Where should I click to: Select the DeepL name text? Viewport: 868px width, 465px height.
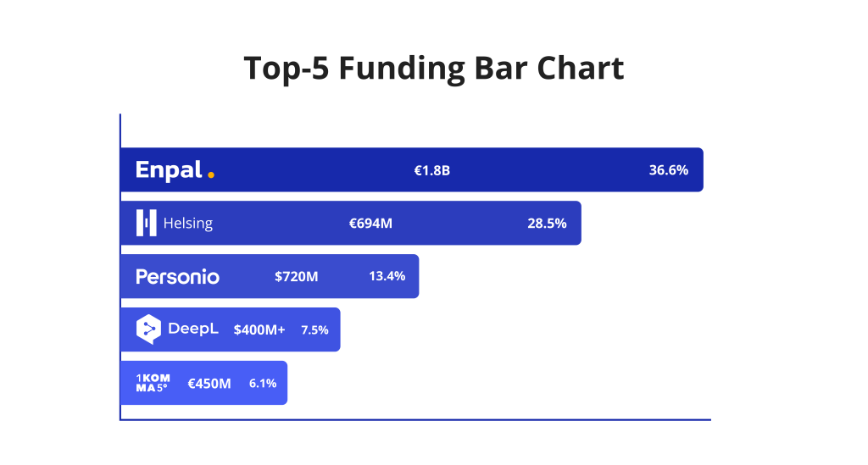pyautogui.click(x=192, y=329)
